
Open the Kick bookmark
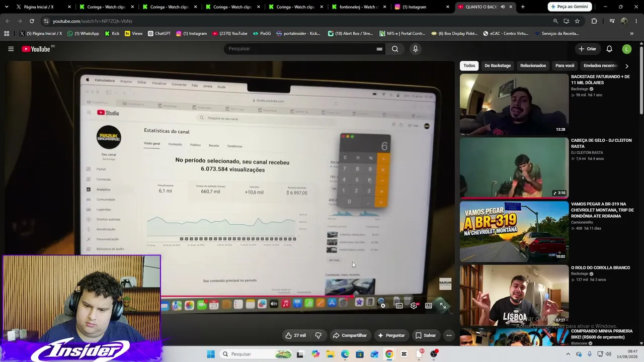(112, 34)
